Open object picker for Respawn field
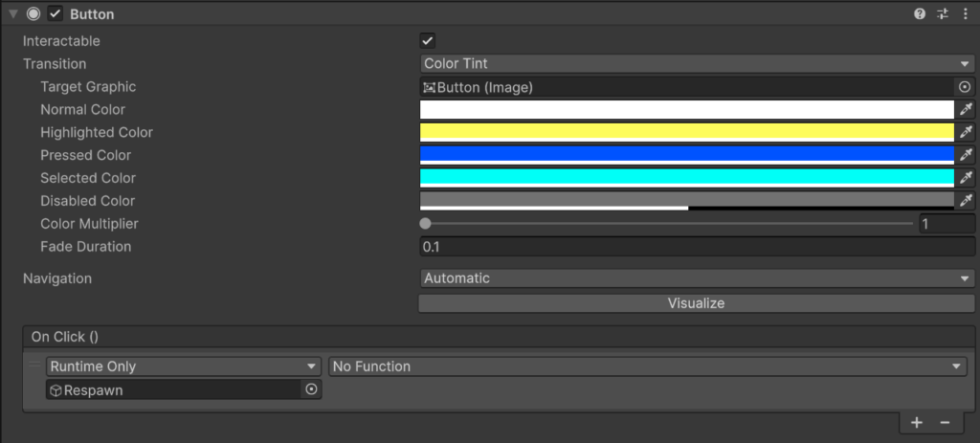Image resolution: width=980 pixels, height=443 pixels. (311, 389)
